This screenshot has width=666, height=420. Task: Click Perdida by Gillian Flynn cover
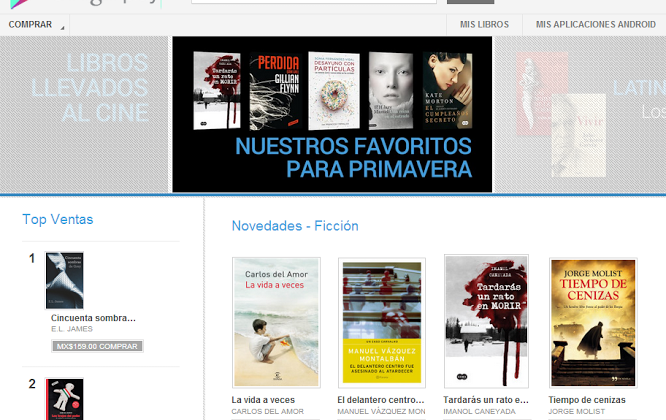(275, 91)
